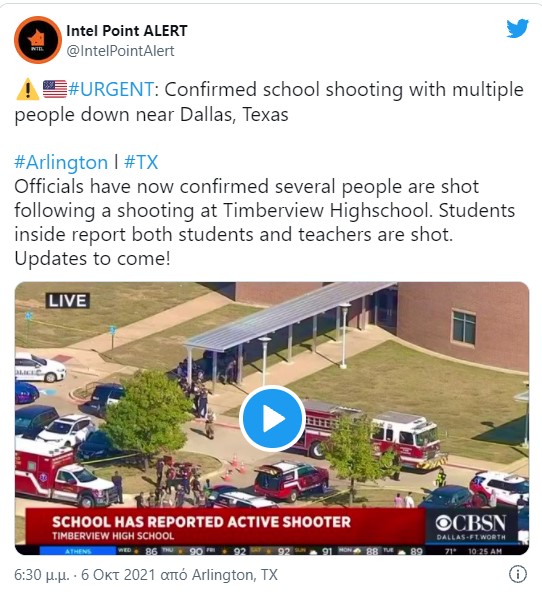Open the #Arlington hashtag link

(61, 163)
